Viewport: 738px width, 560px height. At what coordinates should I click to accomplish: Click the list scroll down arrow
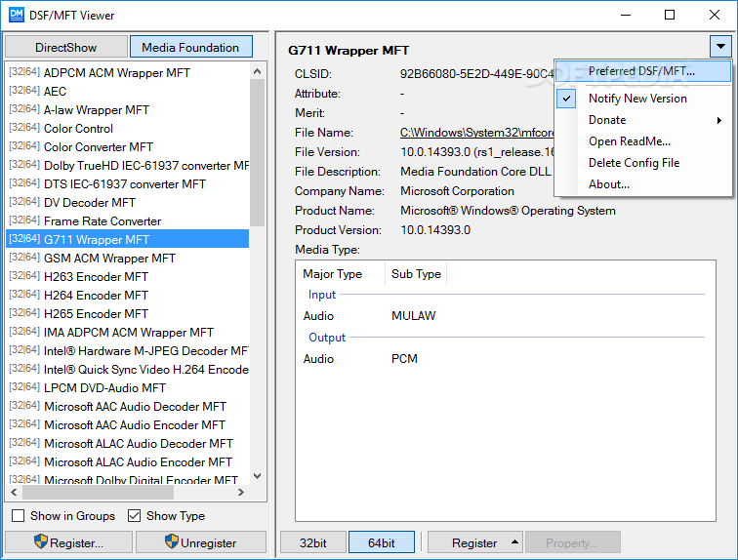(x=257, y=476)
